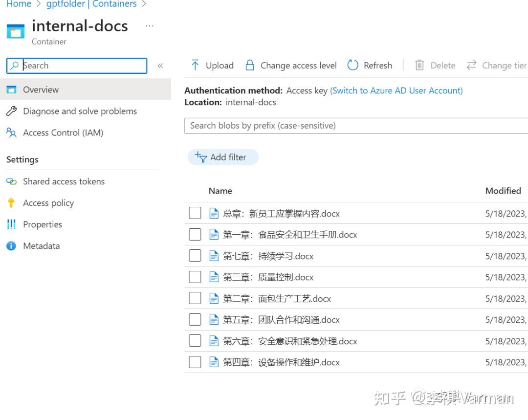Open the Metadata info icon
This screenshot has width=528, height=420.
(x=11, y=245)
